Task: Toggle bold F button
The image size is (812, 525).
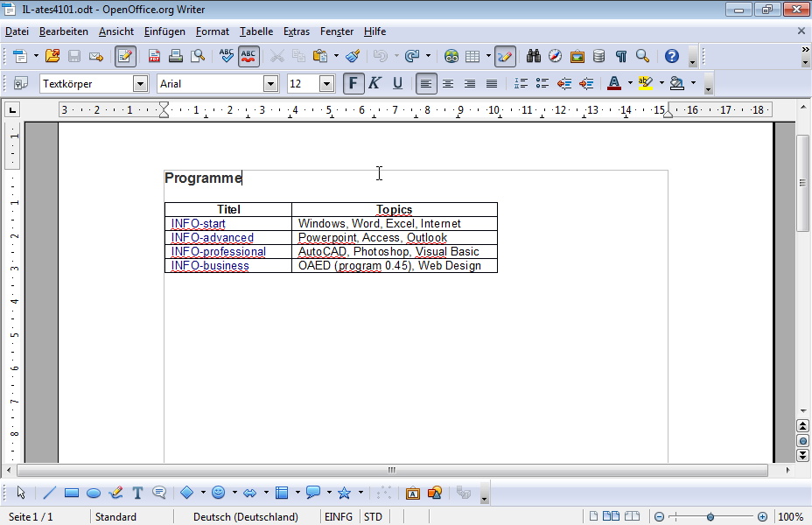Action: pyautogui.click(x=353, y=83)
